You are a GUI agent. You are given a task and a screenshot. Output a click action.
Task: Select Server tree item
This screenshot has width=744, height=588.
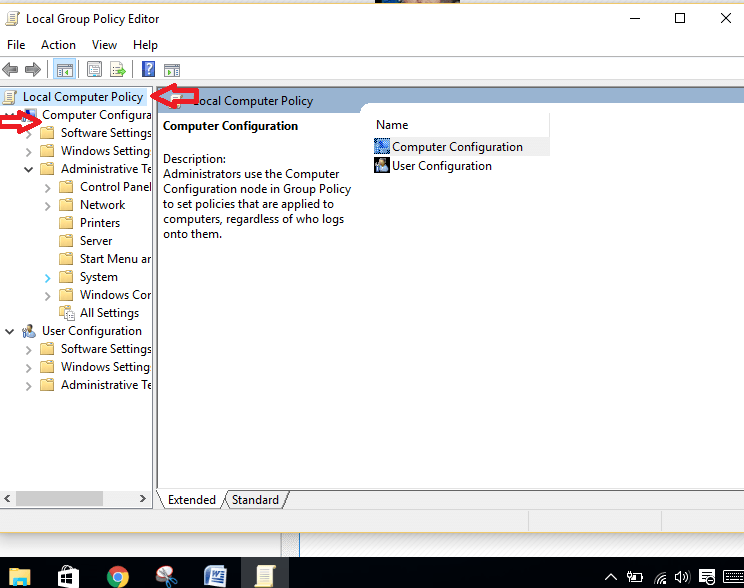pos(96,241)
